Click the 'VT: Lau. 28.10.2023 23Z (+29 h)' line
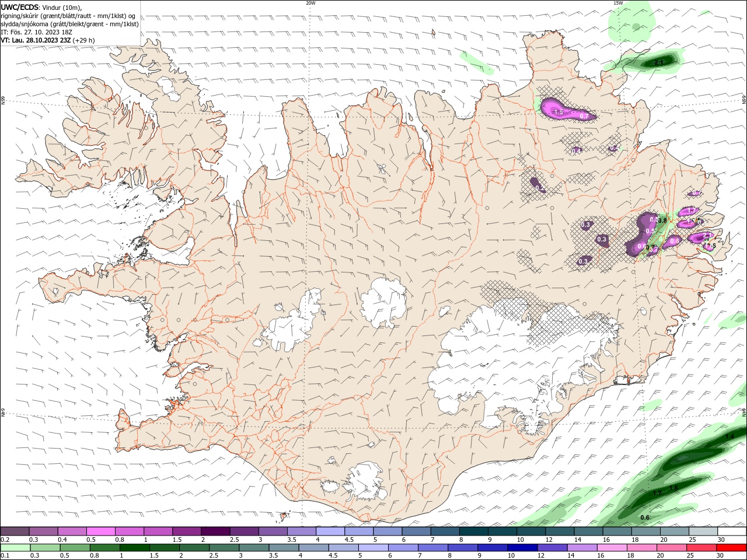 coord(48,40)
